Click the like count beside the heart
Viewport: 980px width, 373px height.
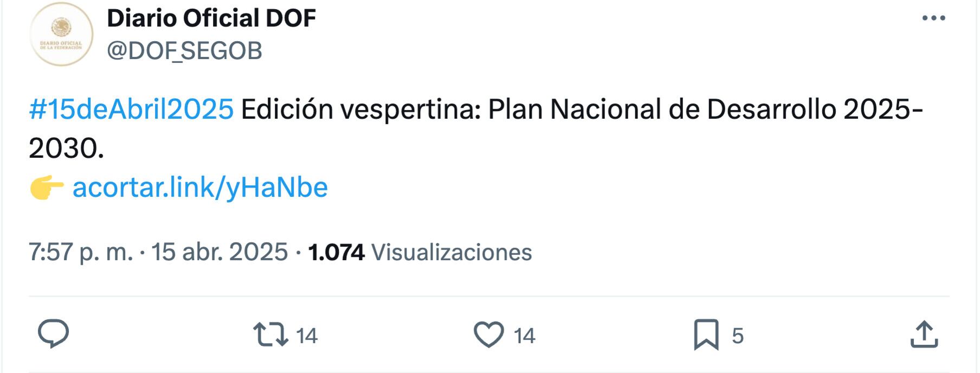[525, 336]
